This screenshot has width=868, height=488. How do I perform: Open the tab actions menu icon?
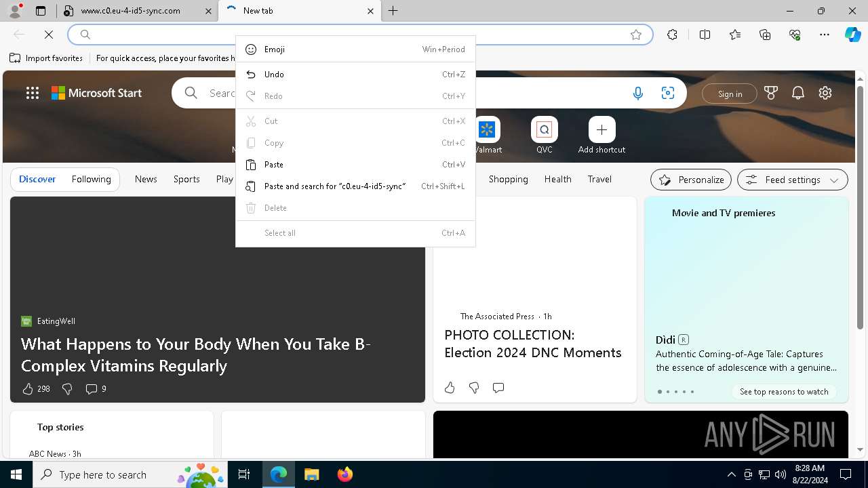(41, 11)
